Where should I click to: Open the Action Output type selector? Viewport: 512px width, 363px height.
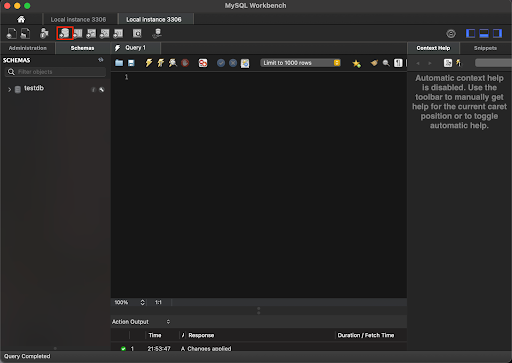click(141, 322)
